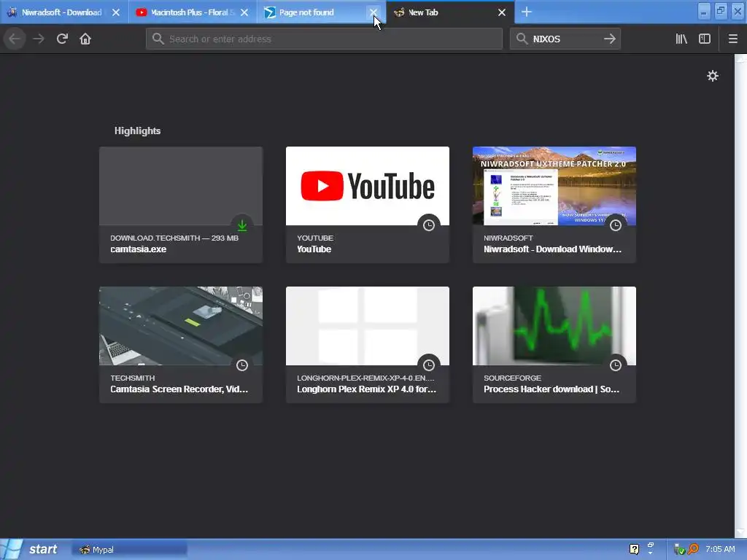Viewport: 747px width, 560px height.
Task: Click the NIXOS search field
Action: [x=565, y=39]
